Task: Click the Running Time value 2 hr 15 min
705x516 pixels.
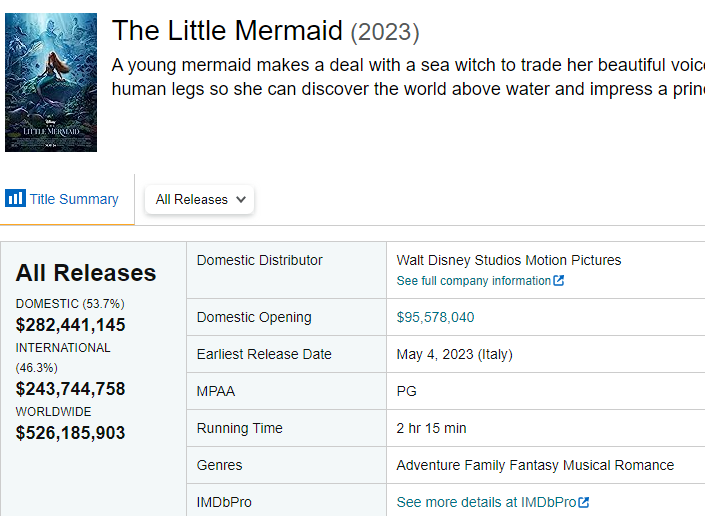Action: point(431,428)
